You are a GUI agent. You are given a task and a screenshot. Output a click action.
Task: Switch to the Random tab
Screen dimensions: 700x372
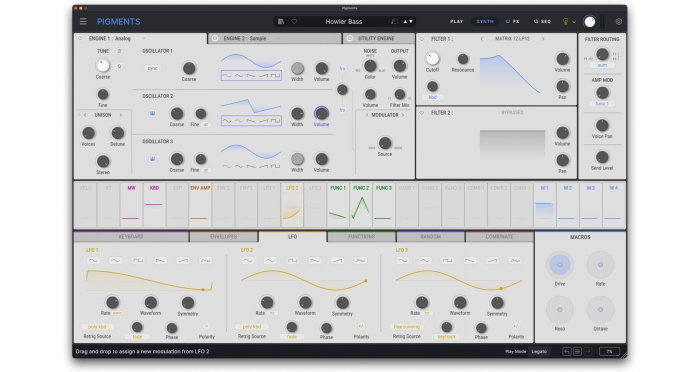click(x=430, y=237)
